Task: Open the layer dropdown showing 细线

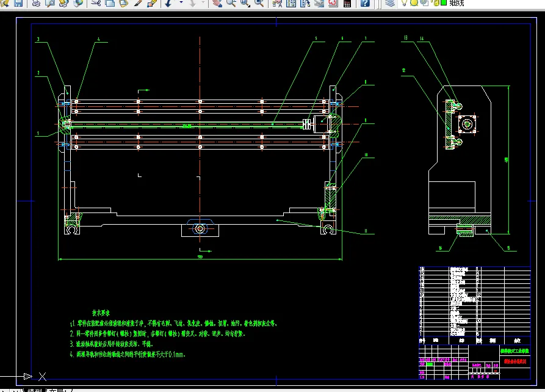Action: click(x=457, y=3)
